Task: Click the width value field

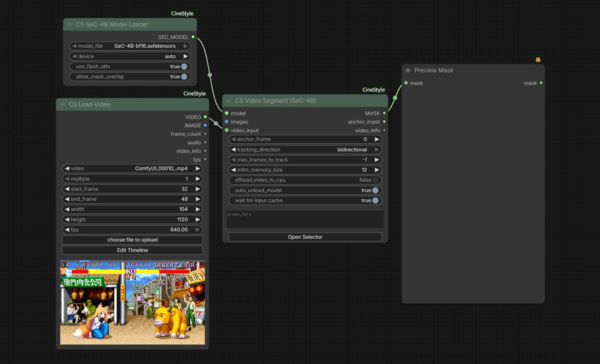Action: (x=132, y=209)
